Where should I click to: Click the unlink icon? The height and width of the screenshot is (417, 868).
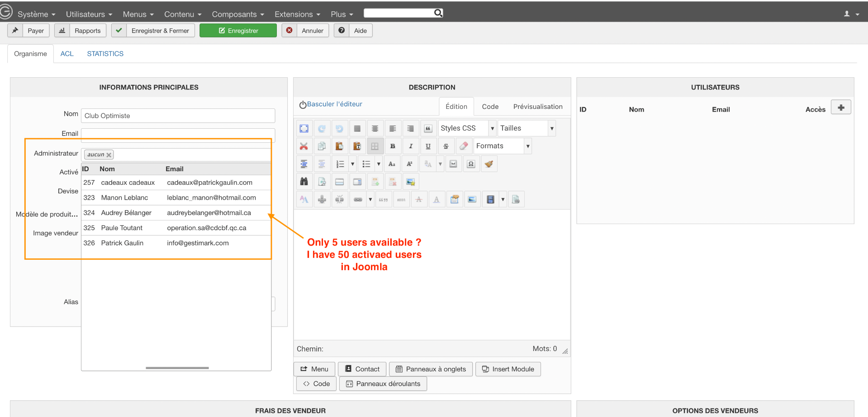pyautogui.click(x=340, y=199)
